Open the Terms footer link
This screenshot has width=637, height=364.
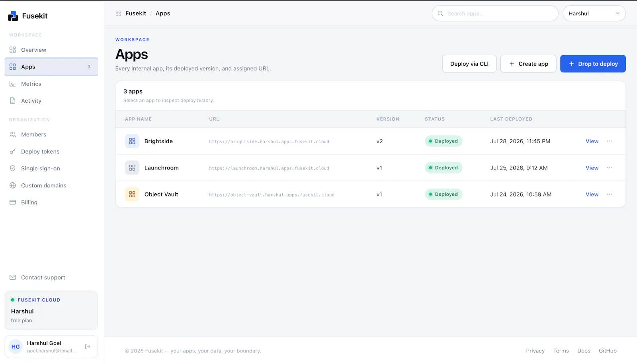pyautogui.click(x=561, y=350)
